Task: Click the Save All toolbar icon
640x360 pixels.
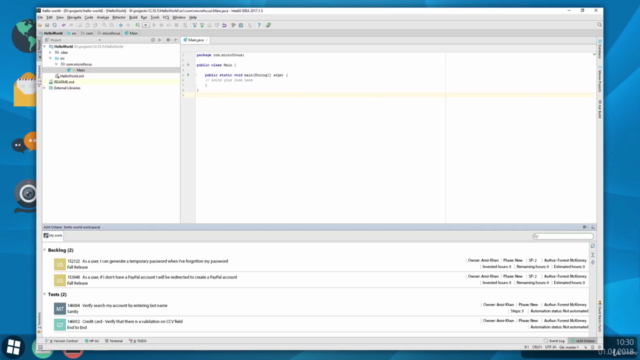Action: click(x=47, y=25)
